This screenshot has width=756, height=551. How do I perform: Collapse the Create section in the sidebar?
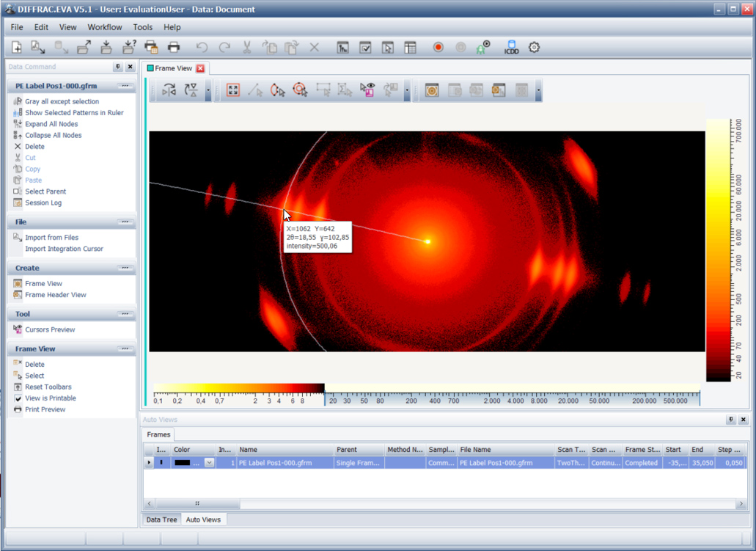(125, 268)
